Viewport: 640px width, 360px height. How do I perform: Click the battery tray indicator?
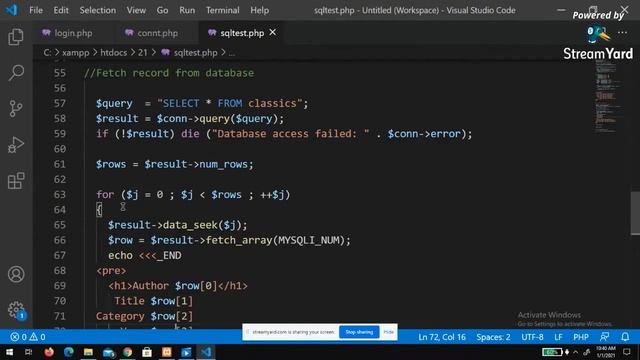click(552, 352)
